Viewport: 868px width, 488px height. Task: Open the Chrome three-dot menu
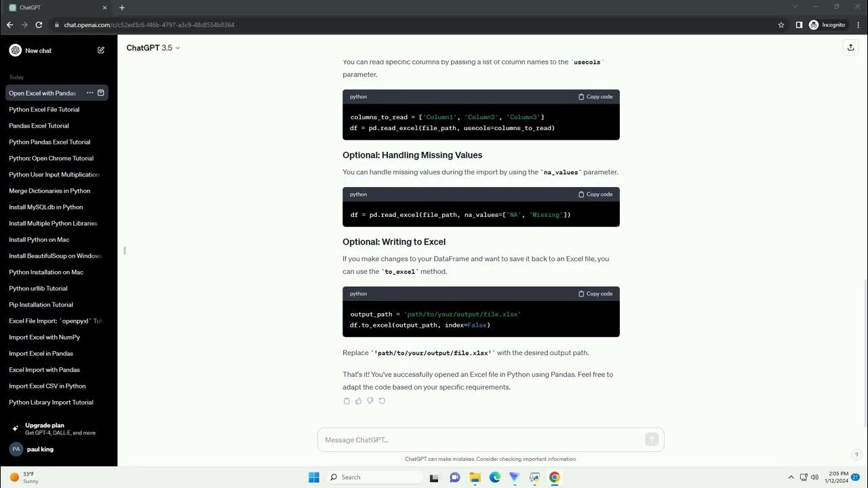pos(858,24)
